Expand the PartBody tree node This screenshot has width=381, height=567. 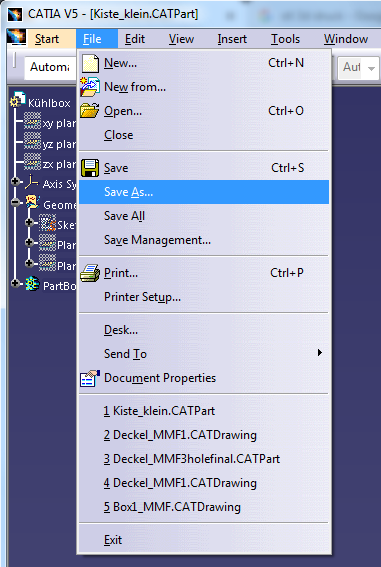point(15,283)
